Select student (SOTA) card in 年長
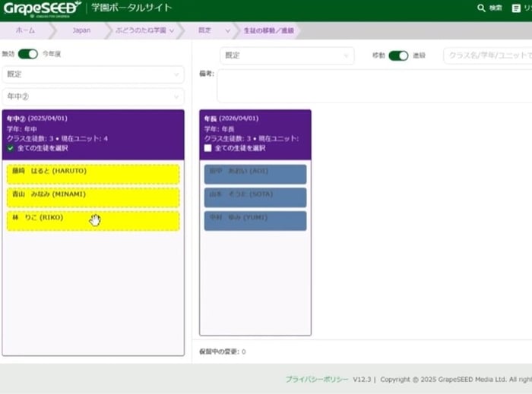 coord(255,197)
